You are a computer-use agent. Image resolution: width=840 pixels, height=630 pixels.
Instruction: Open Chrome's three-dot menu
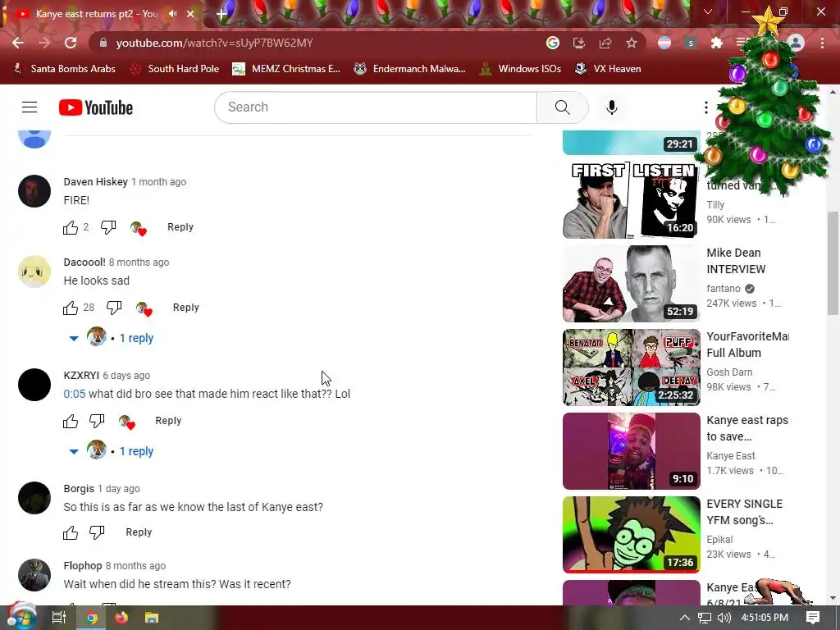822,43
